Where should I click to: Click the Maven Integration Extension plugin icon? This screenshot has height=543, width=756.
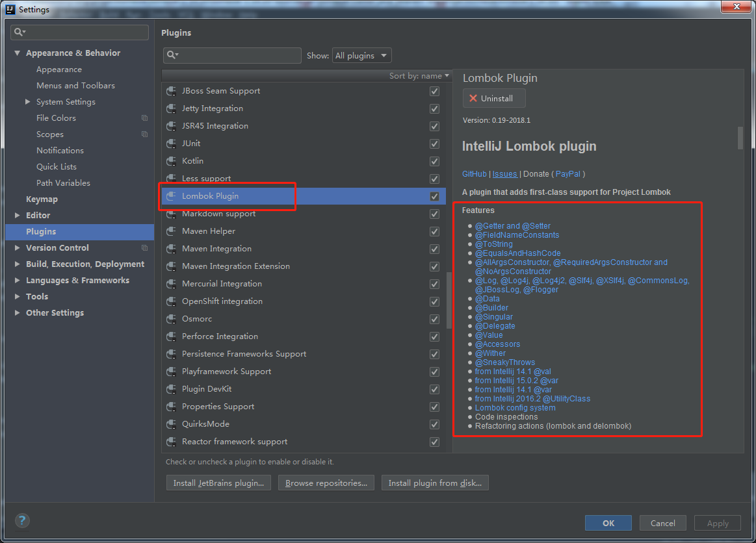171,266
